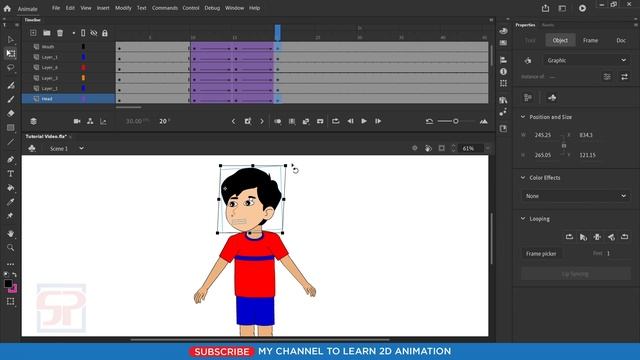Image resolution: width=640 pixels, height=360 pixels.
Task: Click the Insert Keyframe button
Action: [x=247, y=121]
